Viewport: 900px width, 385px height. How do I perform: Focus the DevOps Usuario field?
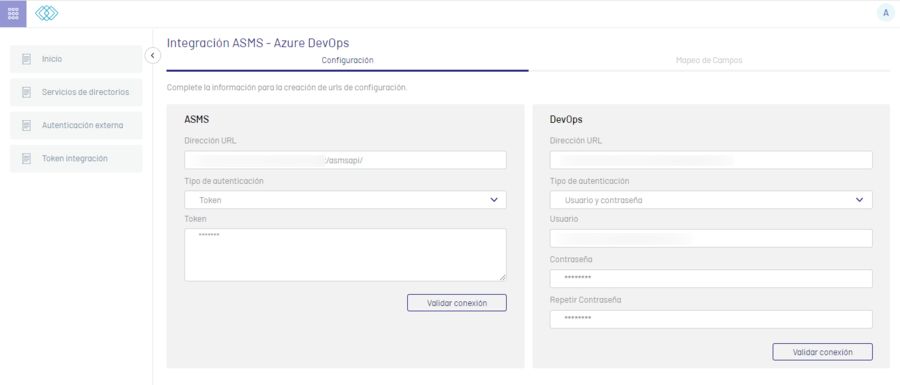(x=711, y=239)
